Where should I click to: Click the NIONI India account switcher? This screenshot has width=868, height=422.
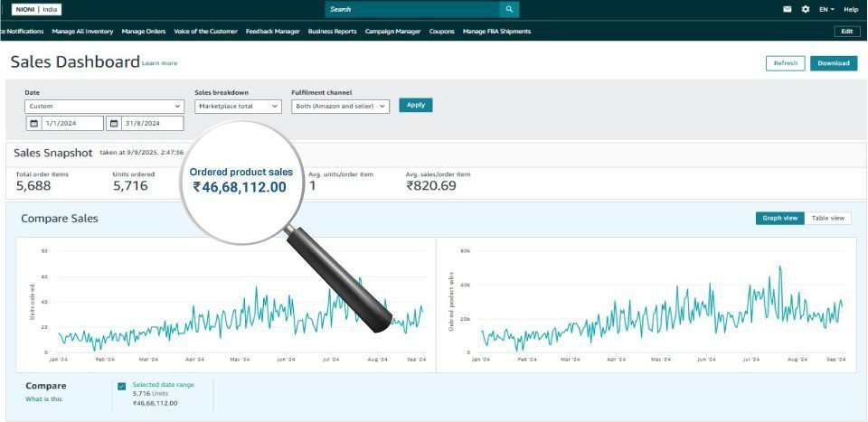point(36,9)
